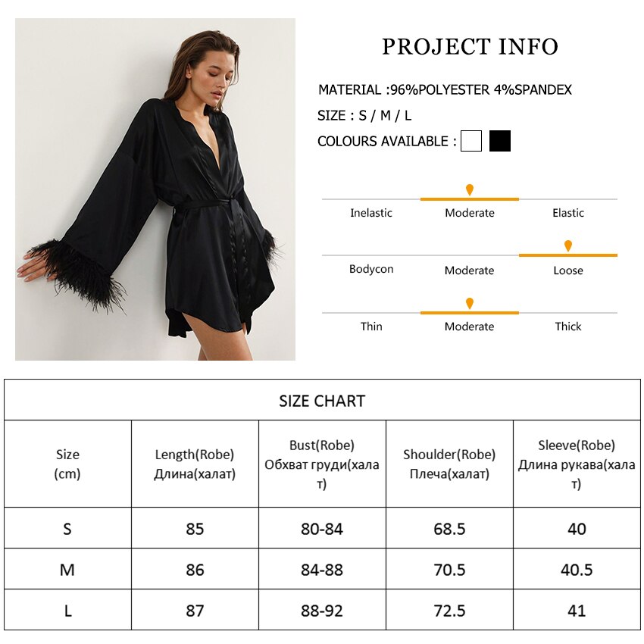Click the Shoulder(Robe) column header
644x644 pixels.
[449, 464]
